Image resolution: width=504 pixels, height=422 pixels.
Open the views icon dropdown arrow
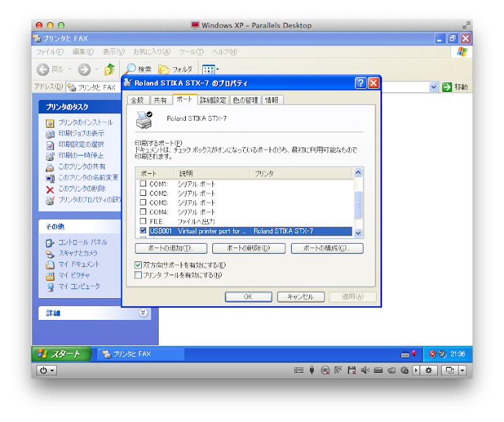click(x=217, y=69)
